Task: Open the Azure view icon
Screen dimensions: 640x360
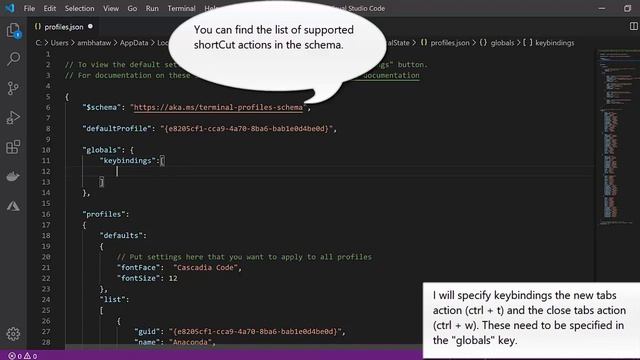Action: (x=13, y=206)
